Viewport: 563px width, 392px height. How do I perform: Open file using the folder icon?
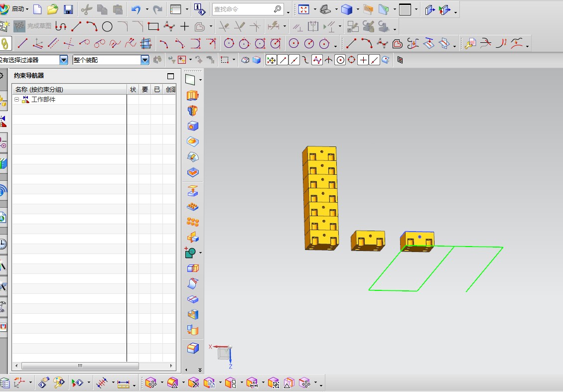coord(53,9)
